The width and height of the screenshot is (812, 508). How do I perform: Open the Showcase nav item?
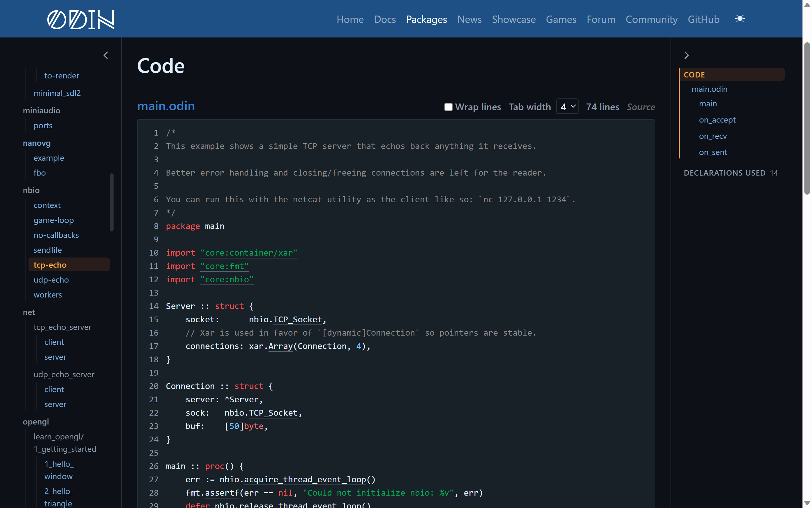point(514,19)
